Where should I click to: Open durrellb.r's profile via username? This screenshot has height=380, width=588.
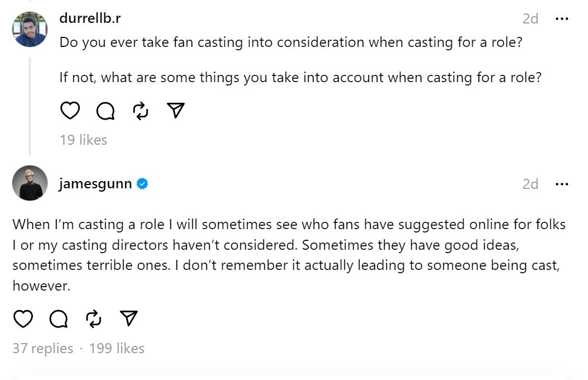[89, 18]
